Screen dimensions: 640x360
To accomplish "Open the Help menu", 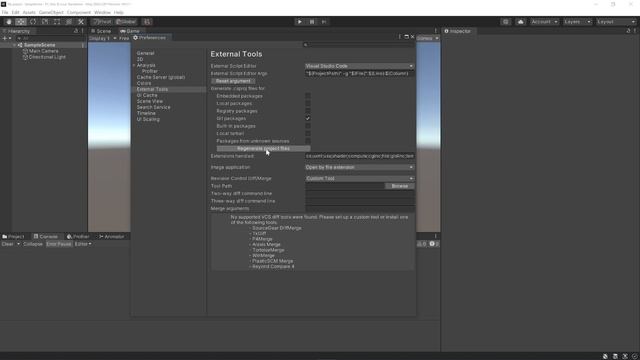I will pyautogui.click(x=118, y=13).
